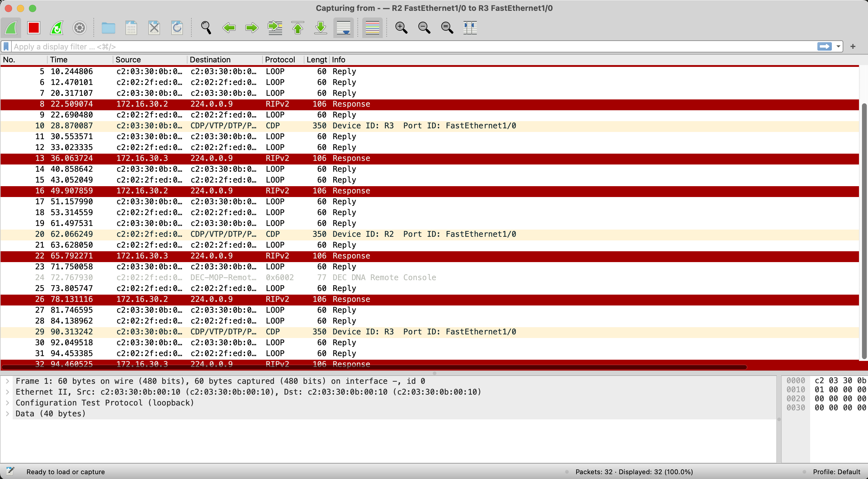The image size is (868, 479).
Task: Select packet 31 at time 94.453385
Action: pos(429,353)
